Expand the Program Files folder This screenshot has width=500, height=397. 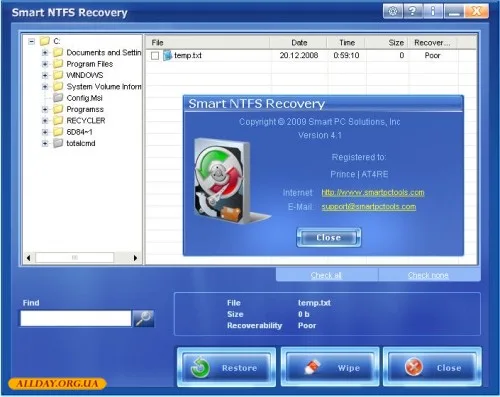(x=45, y=64)
